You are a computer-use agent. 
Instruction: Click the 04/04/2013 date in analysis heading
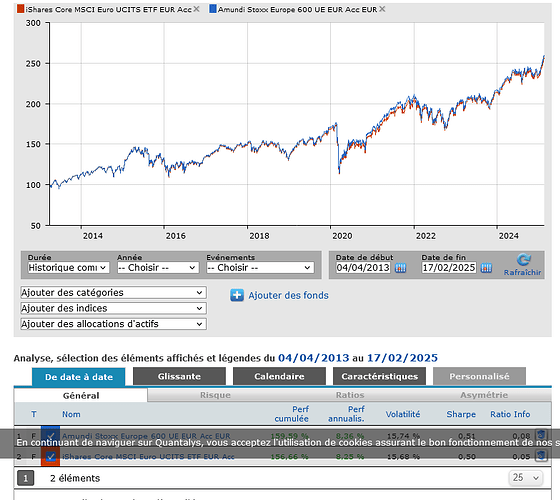313,358
